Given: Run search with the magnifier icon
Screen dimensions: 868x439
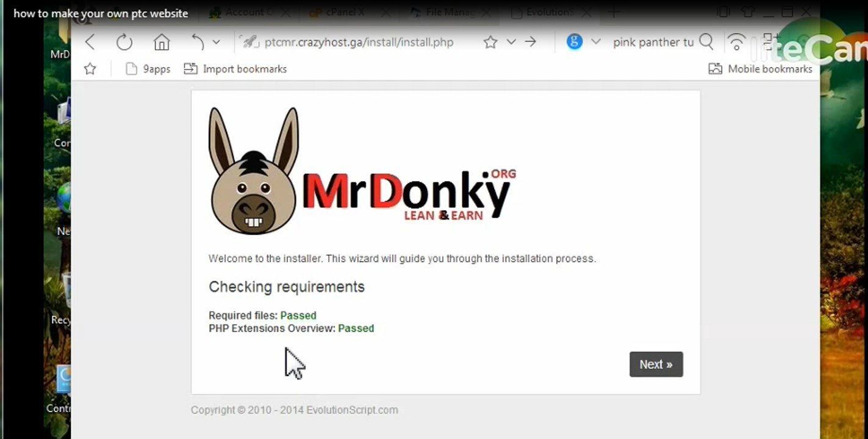Looking at the screenshot, I should coord(706,41).
